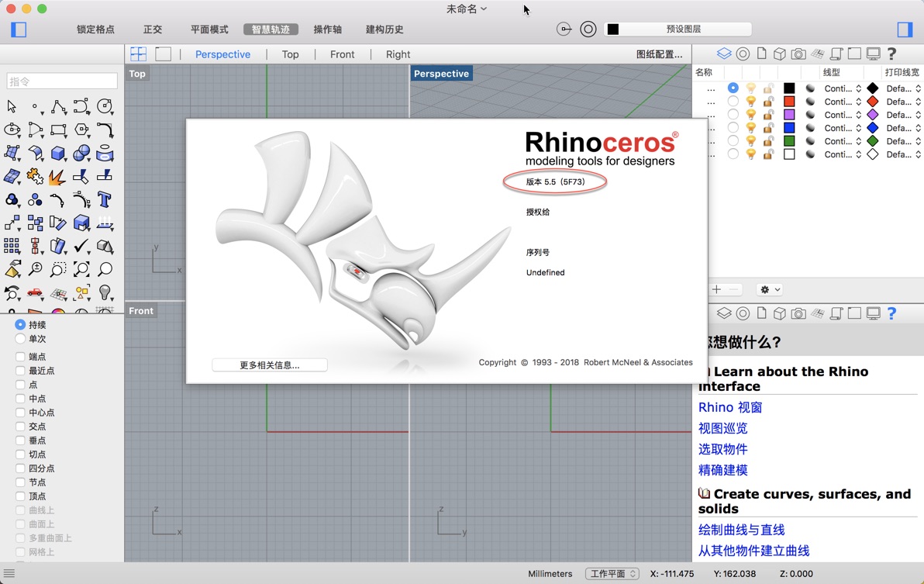Viewport: 924px width, 584px height.
Task: Open the Rhino 视窗 help link
Action: [730, 407]
